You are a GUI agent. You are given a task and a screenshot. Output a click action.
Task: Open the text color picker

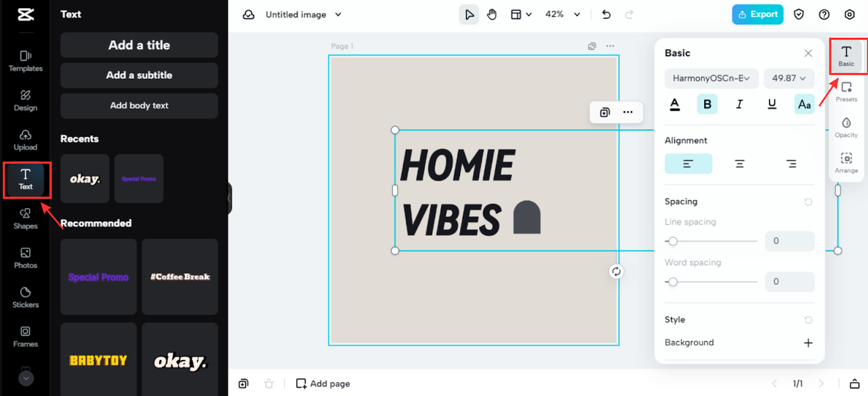(675, 104)
